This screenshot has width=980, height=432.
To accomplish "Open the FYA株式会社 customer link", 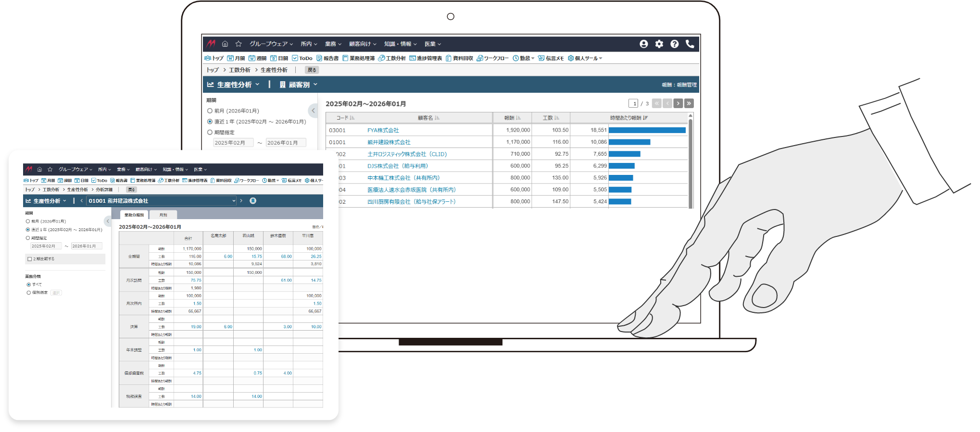I will (x=383, y=130).
